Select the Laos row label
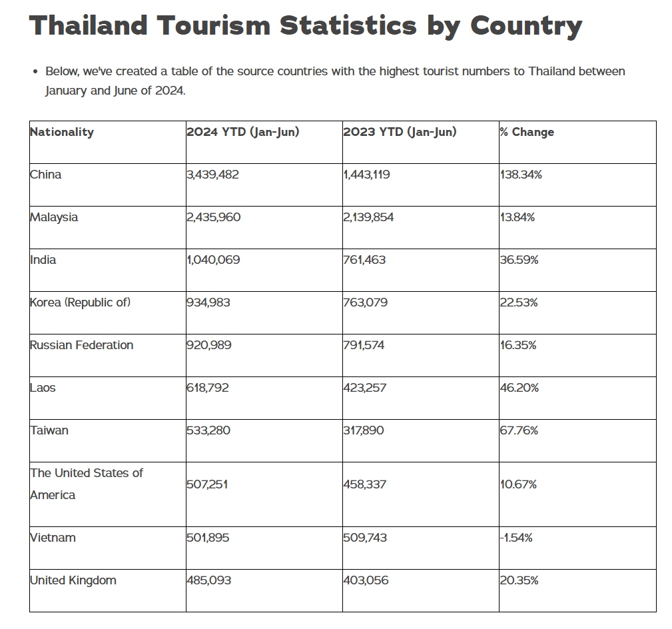 tap(43, 388)
